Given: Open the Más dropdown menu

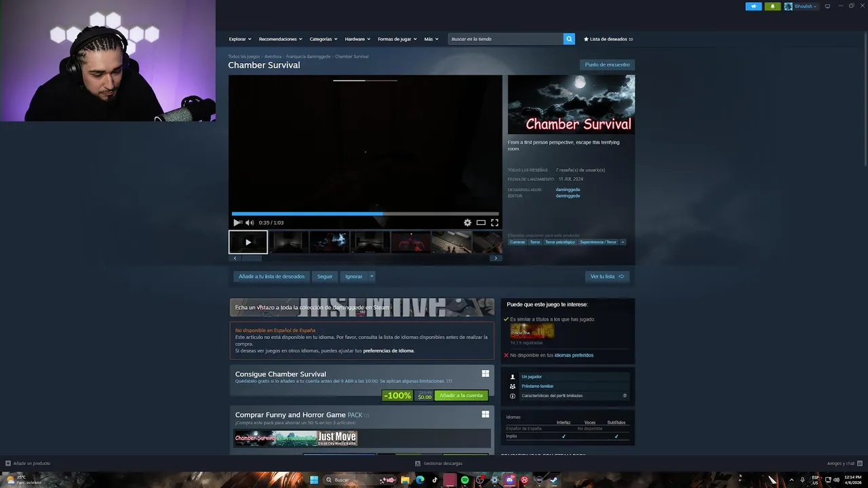Looking at the screenshot, I should [x=431, y=39].
